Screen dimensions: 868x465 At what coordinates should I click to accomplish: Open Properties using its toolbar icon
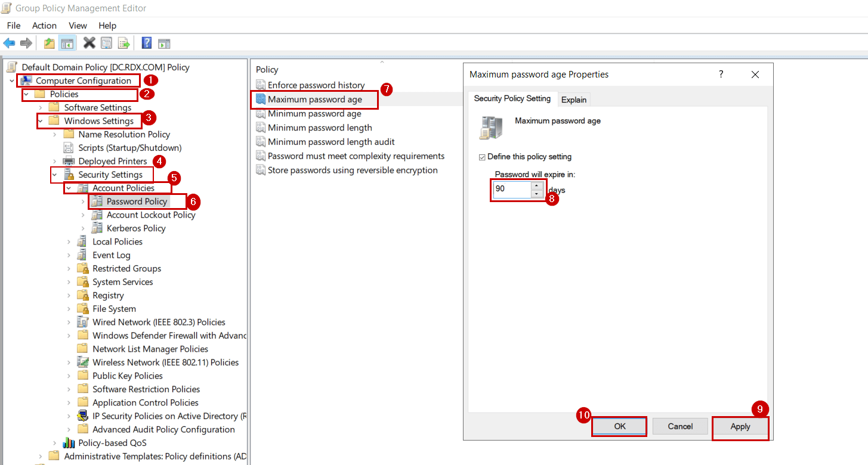(x=106, y=42)
